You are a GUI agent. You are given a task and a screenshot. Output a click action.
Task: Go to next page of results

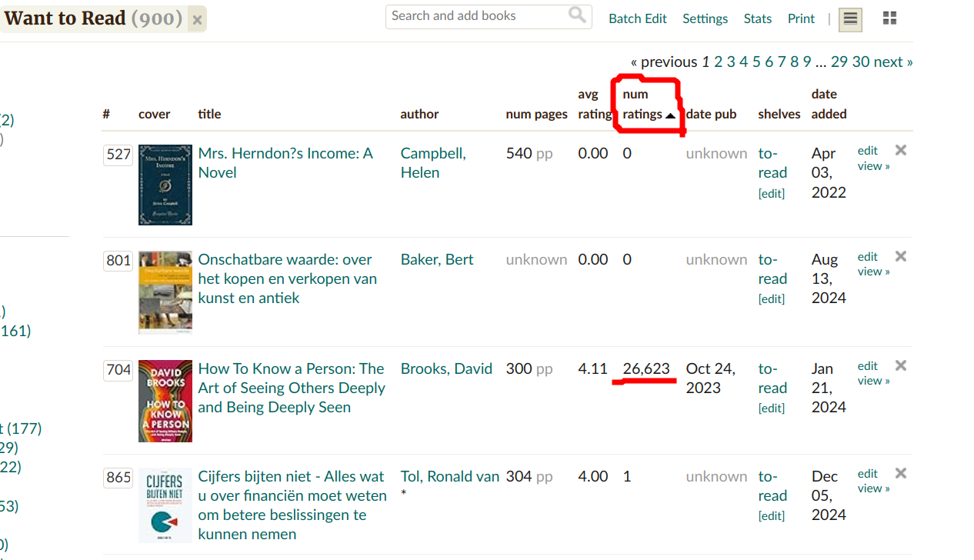(x=892, y=62)
